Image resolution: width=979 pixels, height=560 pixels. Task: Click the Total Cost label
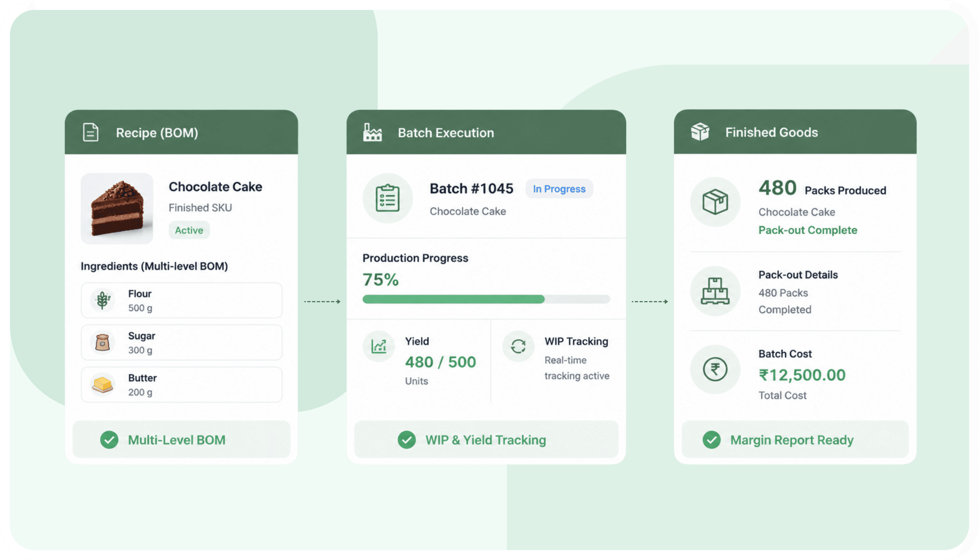click(x=782, y=395)
